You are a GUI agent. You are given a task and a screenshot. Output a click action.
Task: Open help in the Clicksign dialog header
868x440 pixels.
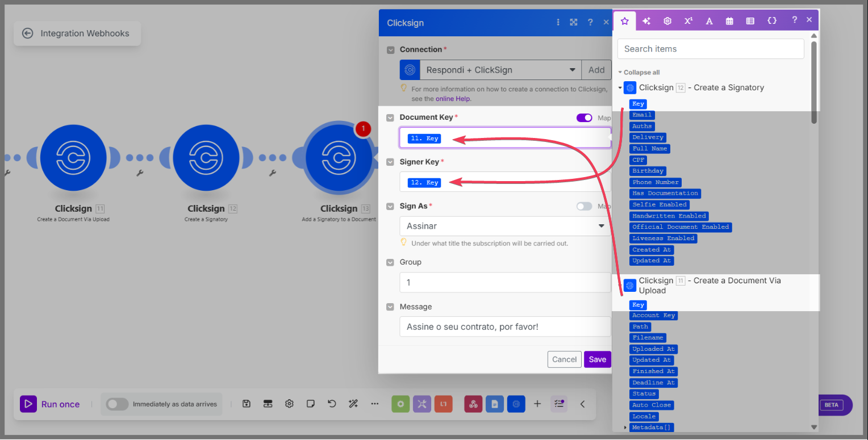[590, 23]
